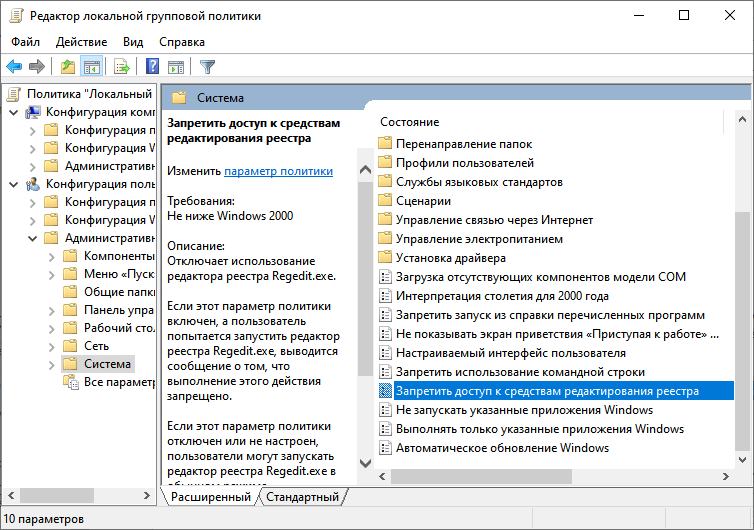Screen dimensions: 754x530
Task: Click the Forward arrow toolbar icon
Action: click(x=37, y=66)
